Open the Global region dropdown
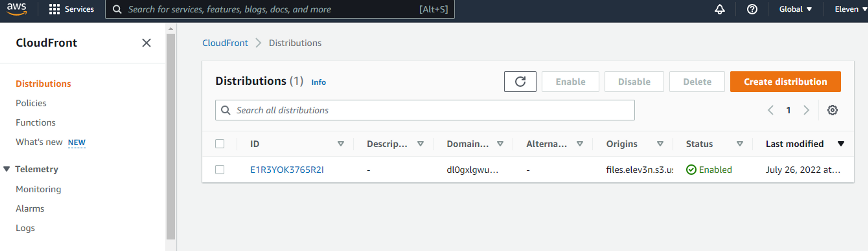Image resolution: width=868 pixels, height=251 pixels. 795,9
